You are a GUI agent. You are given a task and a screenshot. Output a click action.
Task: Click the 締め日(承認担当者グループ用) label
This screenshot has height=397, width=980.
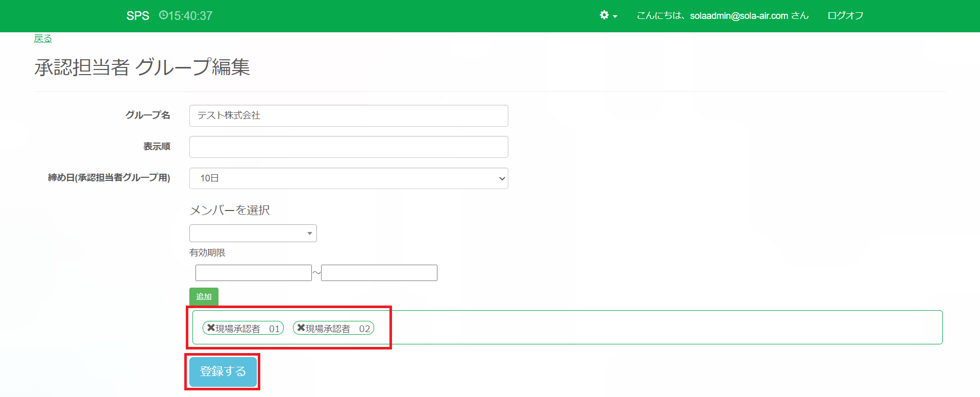click(109, 178)
